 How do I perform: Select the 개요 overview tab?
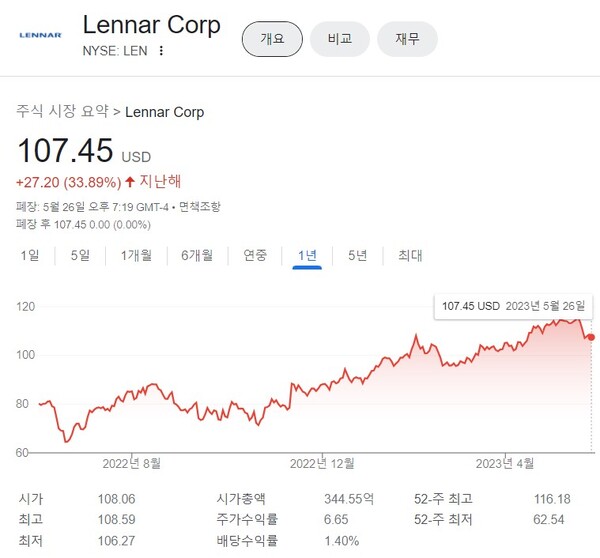pos(273,39)
